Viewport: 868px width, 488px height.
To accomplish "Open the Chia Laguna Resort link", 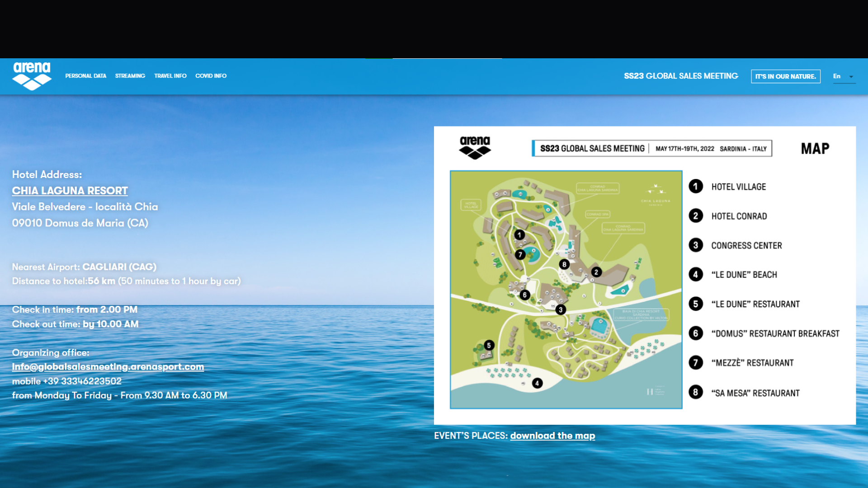I will tap(70, 191).
